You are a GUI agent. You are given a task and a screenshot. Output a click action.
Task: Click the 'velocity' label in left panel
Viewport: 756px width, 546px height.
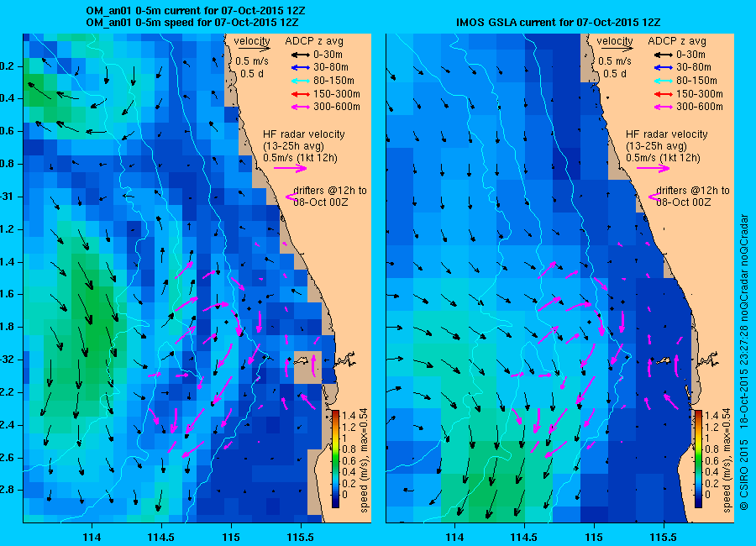click(252, 41)
